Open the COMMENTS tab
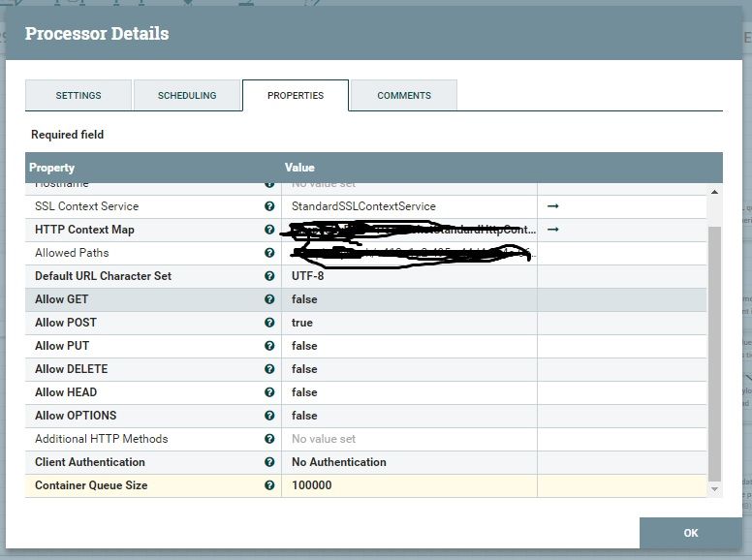Screen dimensions: 752x560 404,95
